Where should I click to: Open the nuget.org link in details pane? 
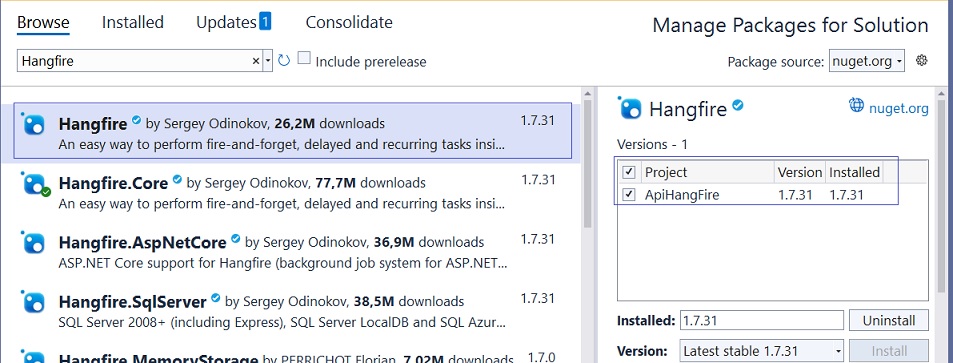pos(898,109)
